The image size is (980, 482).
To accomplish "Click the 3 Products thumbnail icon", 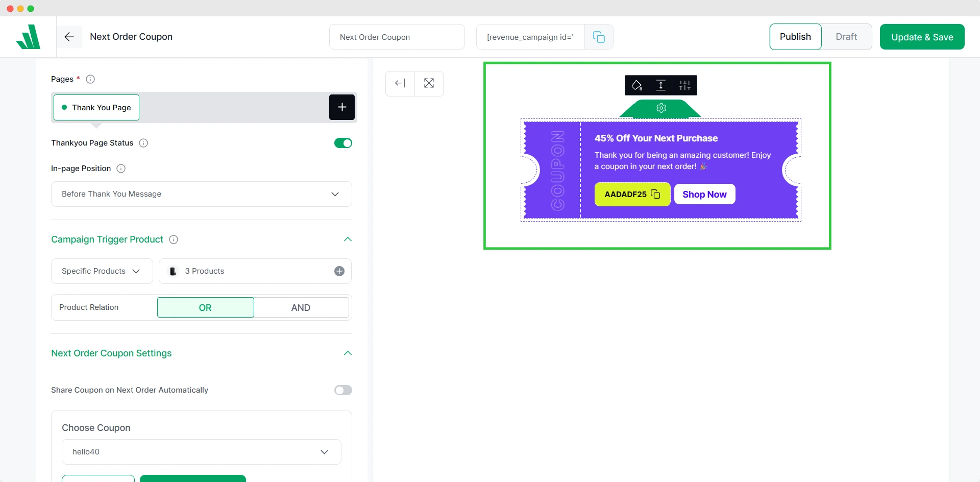I will [173, 271].
